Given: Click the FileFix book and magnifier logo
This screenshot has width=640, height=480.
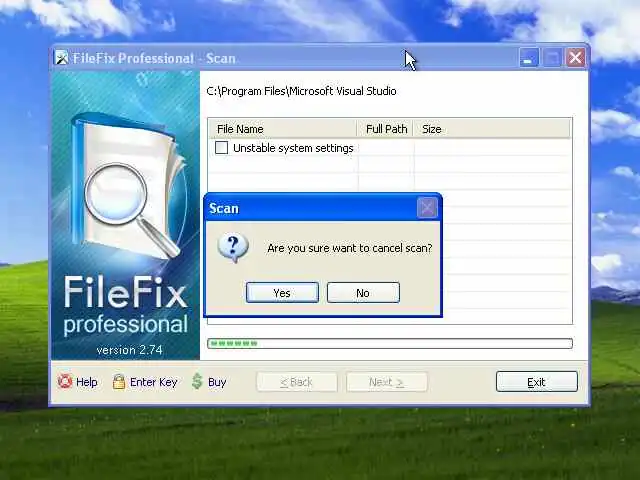Looking at the screenshot, I should coord(129,186).
